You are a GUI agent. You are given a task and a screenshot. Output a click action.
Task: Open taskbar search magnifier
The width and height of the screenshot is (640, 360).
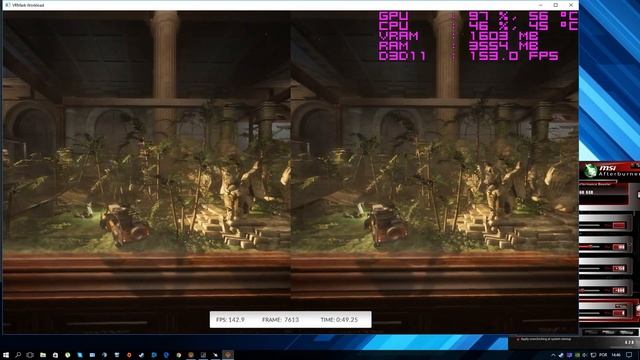(18, 355)
